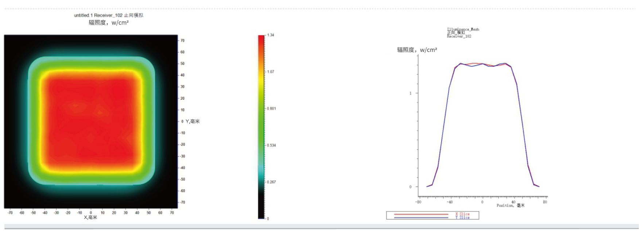Click the plateau of the slice curves
This screenshot has width=644, height=232.
coord(482,65)
